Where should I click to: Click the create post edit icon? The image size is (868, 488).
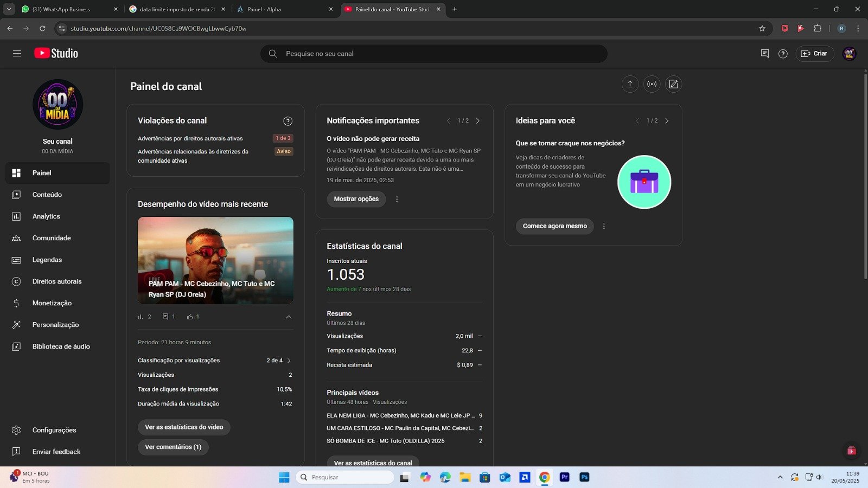[673, 84]
